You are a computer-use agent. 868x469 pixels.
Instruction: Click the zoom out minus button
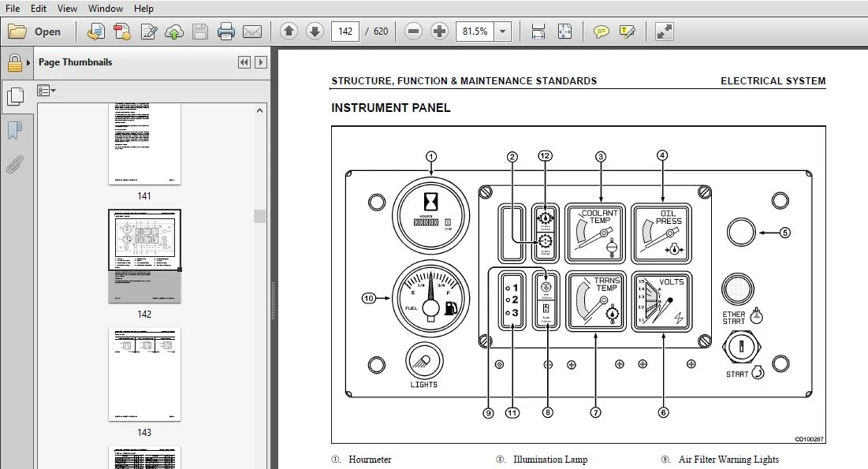(413, 32)
